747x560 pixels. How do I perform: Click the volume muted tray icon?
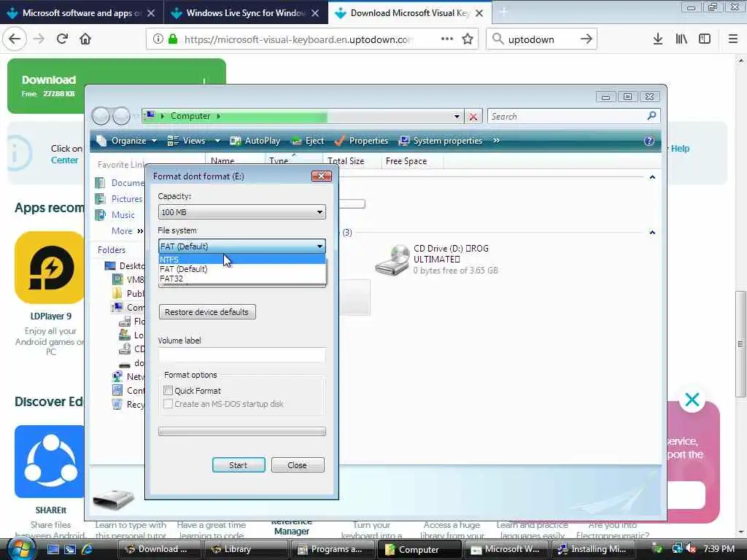click(x=692, y=549)
